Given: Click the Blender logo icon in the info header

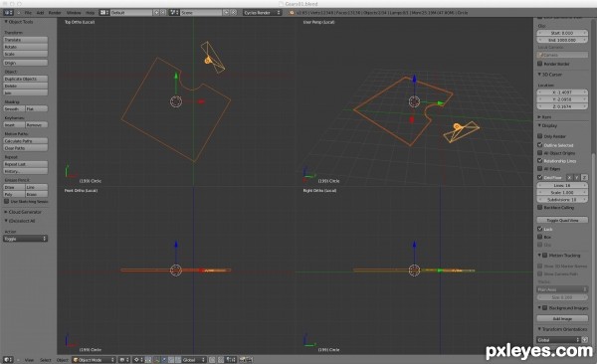Looking at the screenshot, I should pos(292,13).
